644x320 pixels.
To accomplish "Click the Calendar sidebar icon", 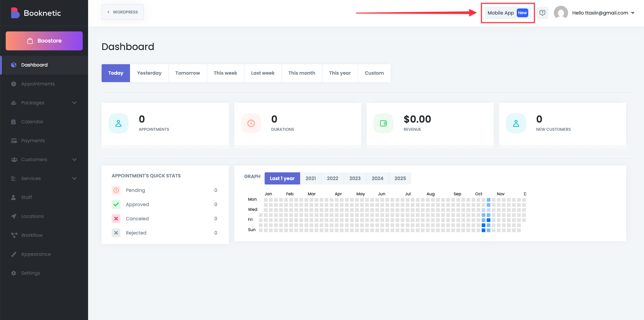I will click(x=14, y=122).
